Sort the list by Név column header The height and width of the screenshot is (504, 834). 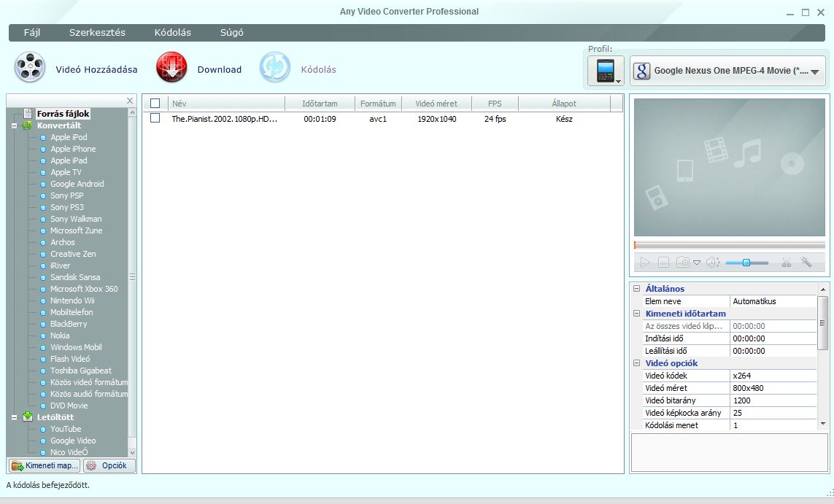[x=227, y=104]
